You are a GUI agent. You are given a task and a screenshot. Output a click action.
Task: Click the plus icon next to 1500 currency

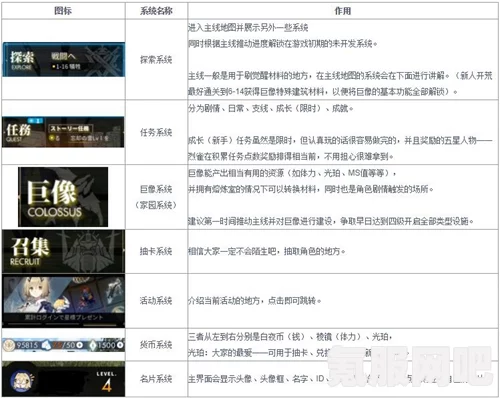tap(120, 345)
